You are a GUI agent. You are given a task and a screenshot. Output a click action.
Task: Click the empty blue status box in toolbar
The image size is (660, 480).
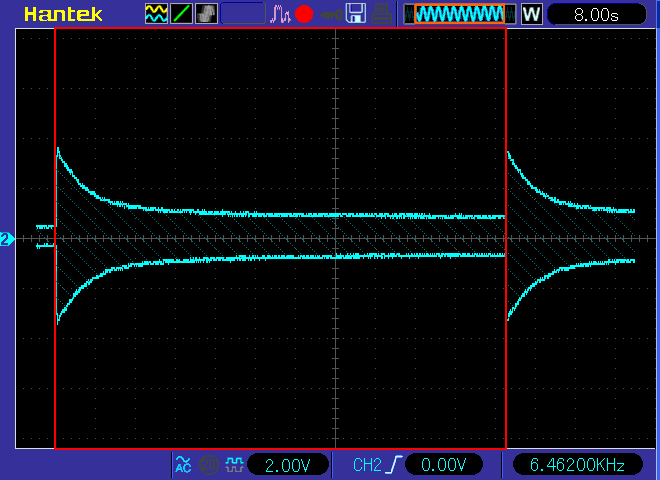[x=243, y=14]
